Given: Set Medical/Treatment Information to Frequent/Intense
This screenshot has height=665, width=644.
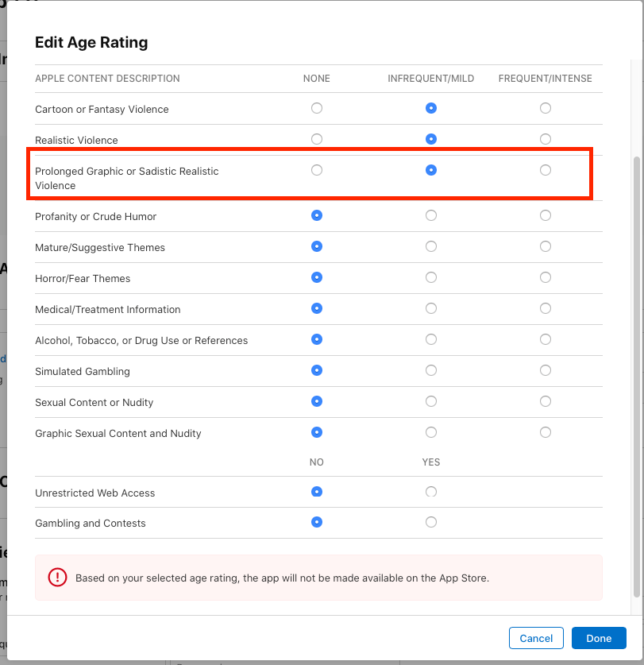Looking at the screenshot, I should (546, 308).
